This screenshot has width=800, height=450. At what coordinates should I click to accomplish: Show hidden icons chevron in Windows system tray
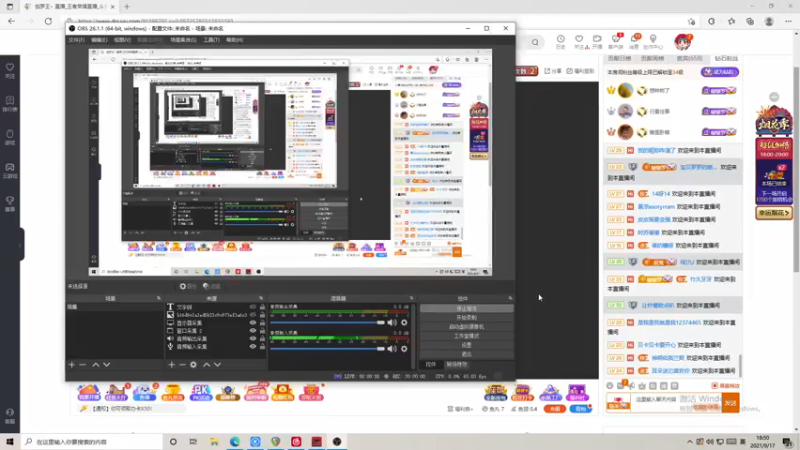click(x=690, y=442)
